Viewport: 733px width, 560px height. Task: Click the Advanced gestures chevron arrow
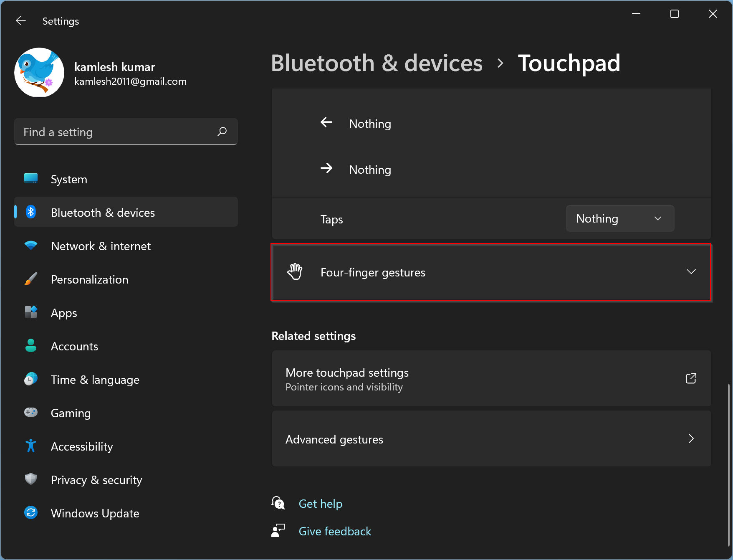point(691,438)
